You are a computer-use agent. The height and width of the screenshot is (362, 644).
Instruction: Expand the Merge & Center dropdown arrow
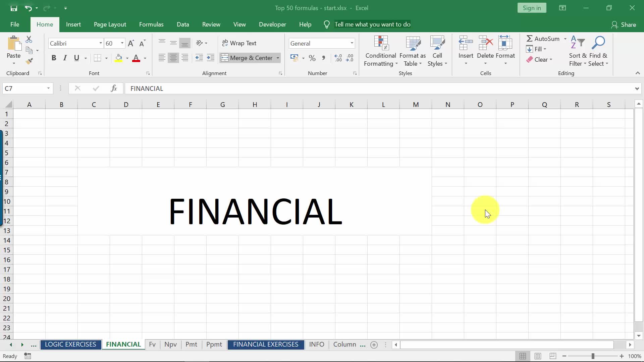(x=278, y=58)
